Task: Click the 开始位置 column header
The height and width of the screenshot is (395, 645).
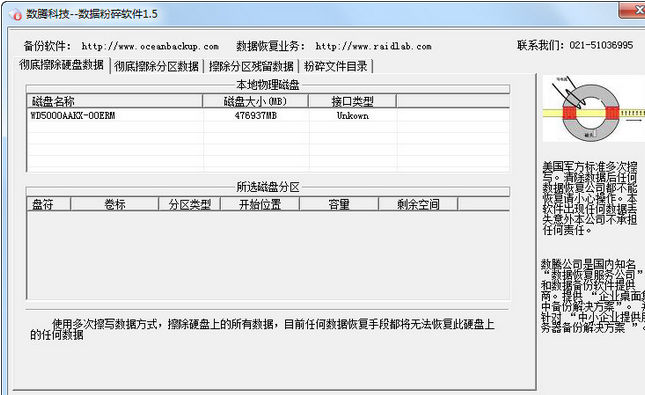Action: [x=260, y=204]
